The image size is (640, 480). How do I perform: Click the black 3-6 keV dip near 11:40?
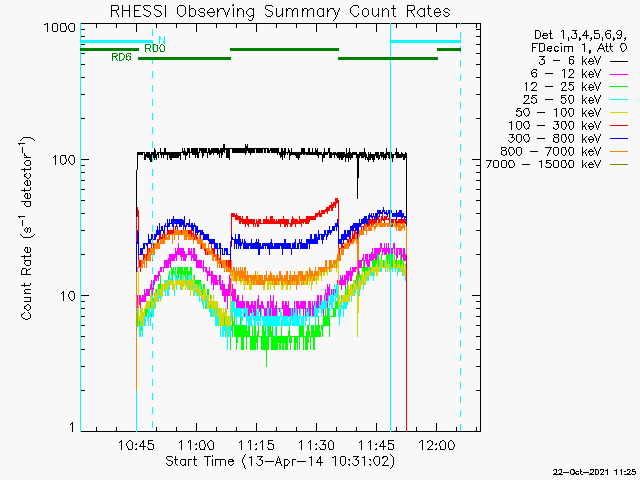point(358,180)
